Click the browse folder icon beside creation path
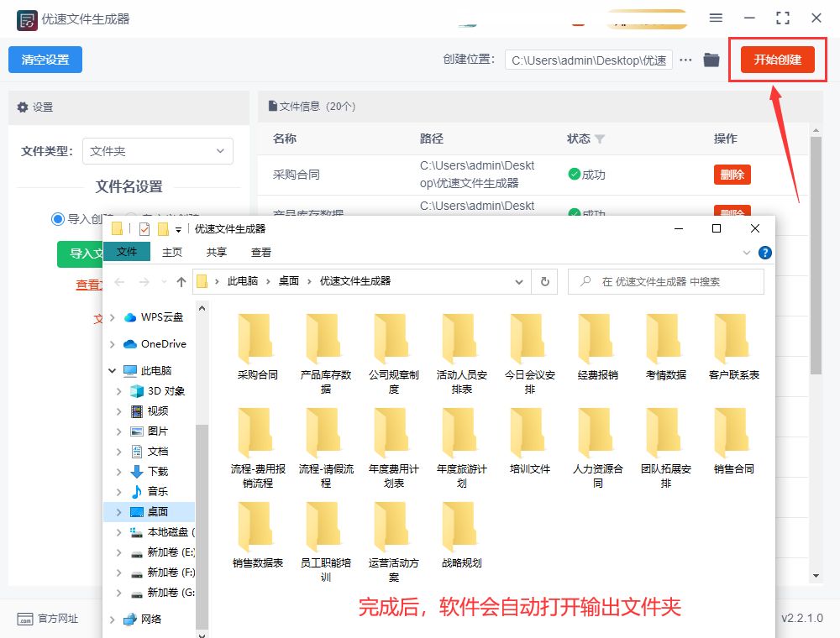 coord(711,60)
